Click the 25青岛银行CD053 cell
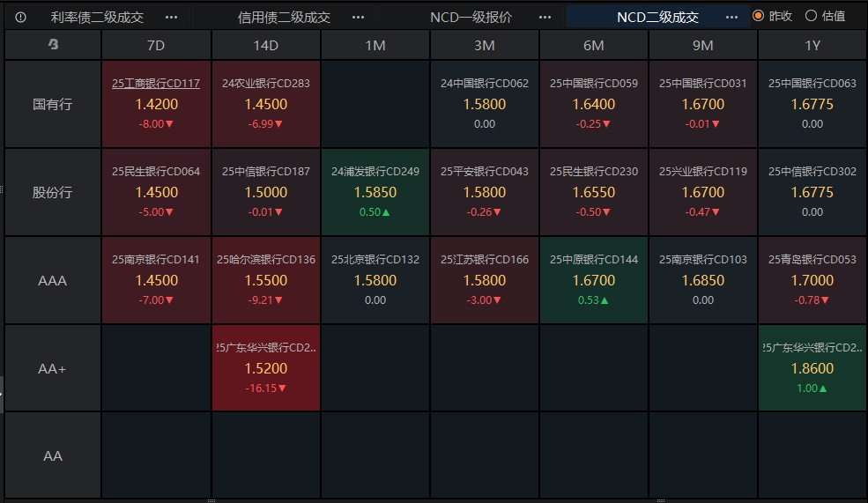Image resolution: width=868 pixels, height=503 pixels. click(812, 280)
